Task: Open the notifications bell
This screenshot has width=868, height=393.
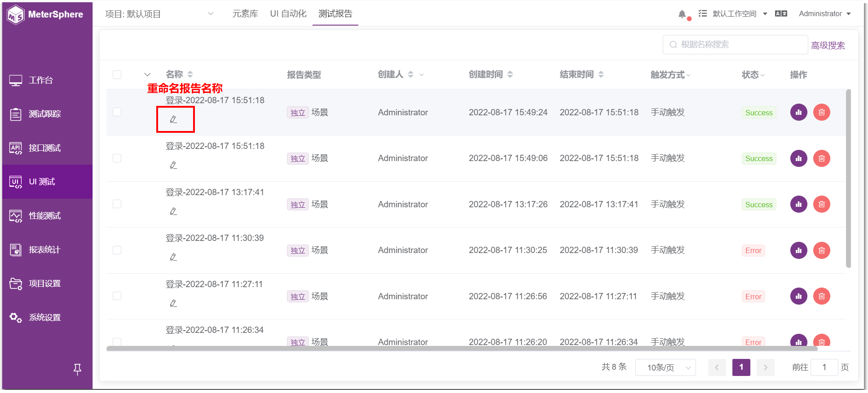Action: point(682,14)
